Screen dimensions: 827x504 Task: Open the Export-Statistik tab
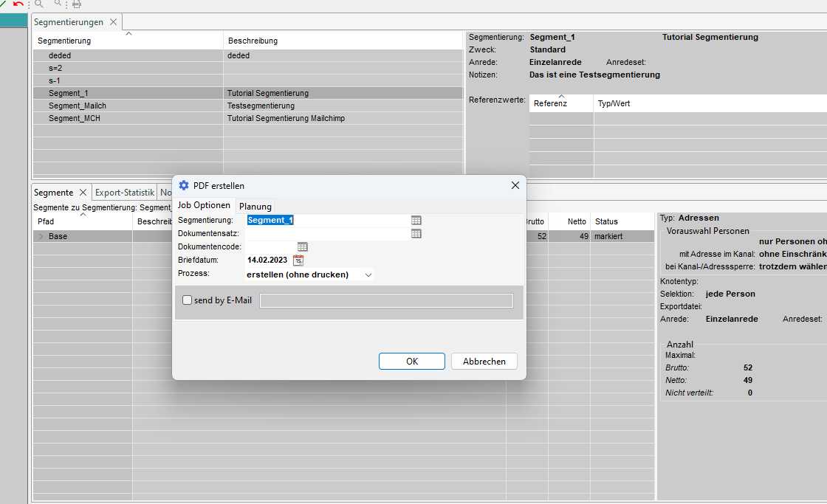click(x=125, y=193)
